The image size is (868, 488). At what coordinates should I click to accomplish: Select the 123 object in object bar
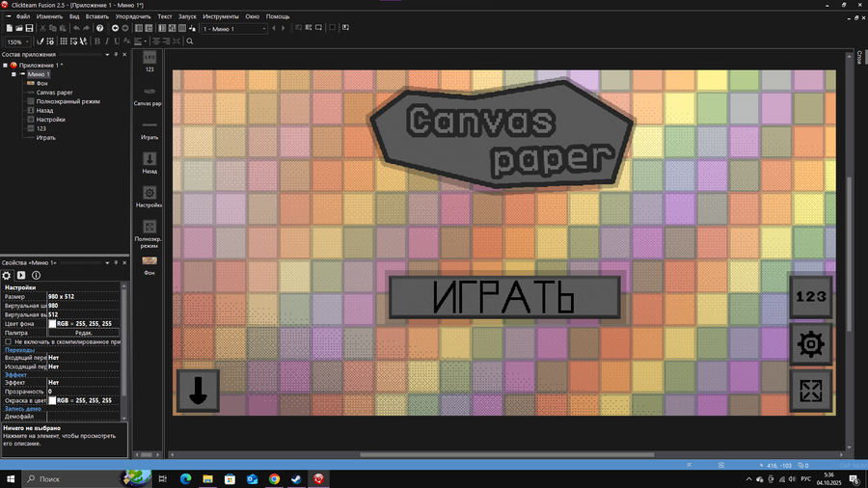click(149, 61)
